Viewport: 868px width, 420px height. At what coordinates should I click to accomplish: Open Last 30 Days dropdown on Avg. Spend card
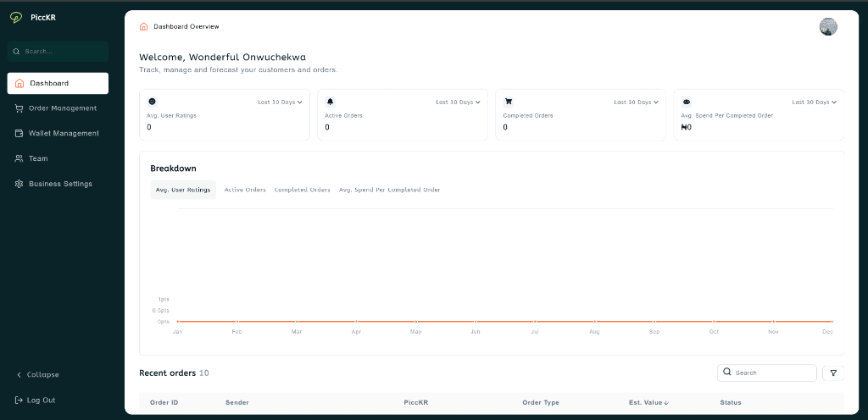(815, 102)
